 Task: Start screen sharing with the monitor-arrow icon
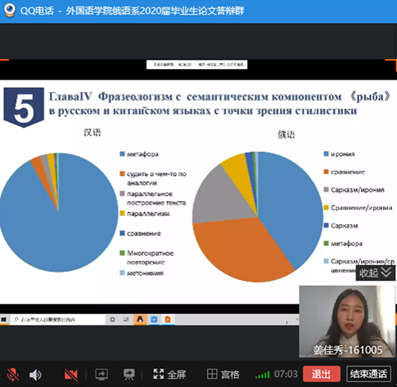click(x=102, y=374)
